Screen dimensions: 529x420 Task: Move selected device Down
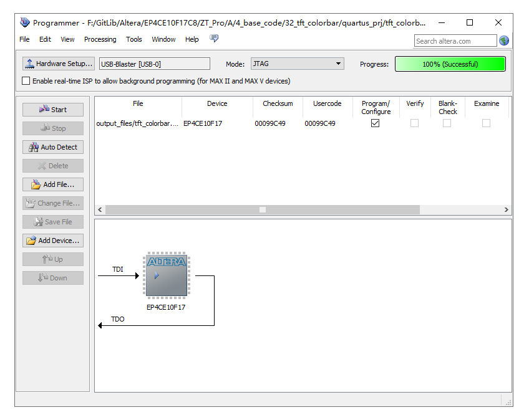tap(53, 278)
